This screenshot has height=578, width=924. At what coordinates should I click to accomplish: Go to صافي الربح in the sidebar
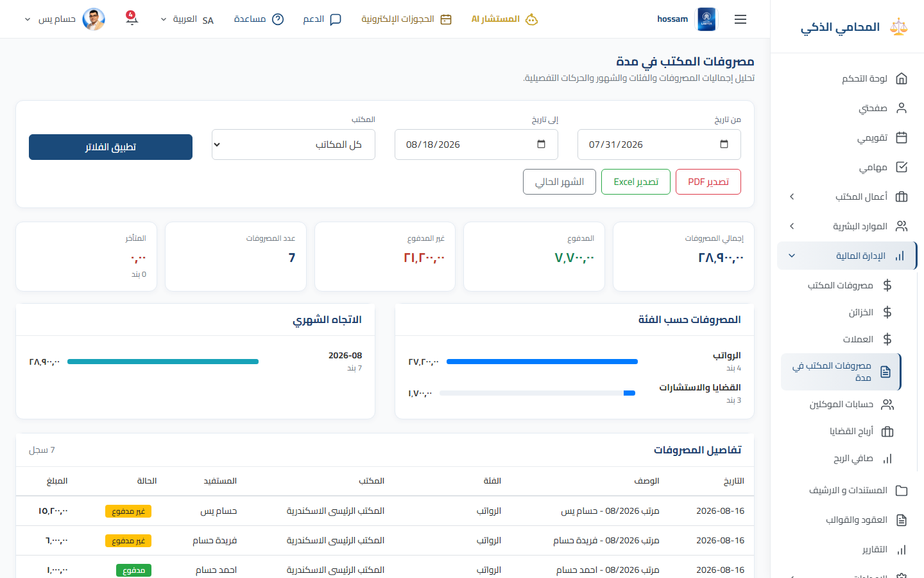click(x=853, y=459)
